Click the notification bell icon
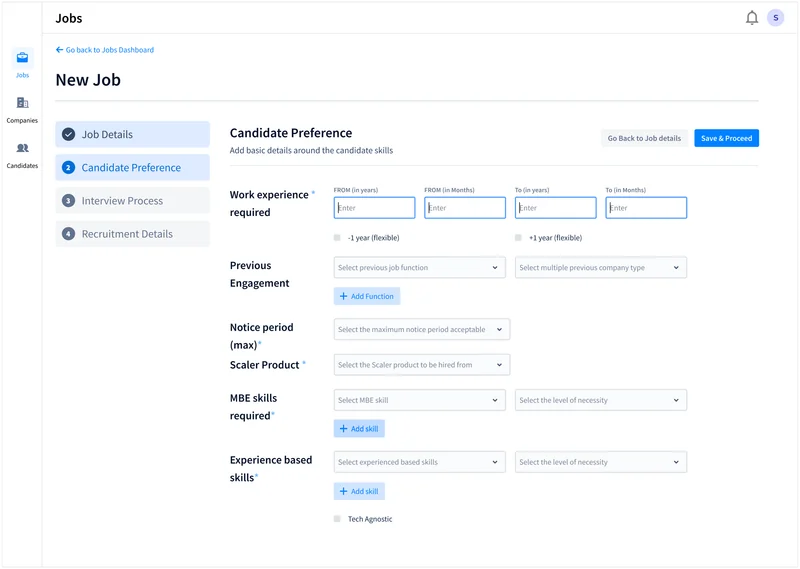Screen dimensions: 800x569 click(x=752, y=18)
